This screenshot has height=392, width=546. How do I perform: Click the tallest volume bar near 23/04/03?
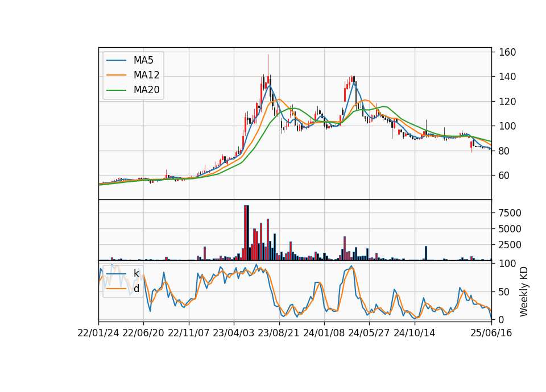[246, 233]
